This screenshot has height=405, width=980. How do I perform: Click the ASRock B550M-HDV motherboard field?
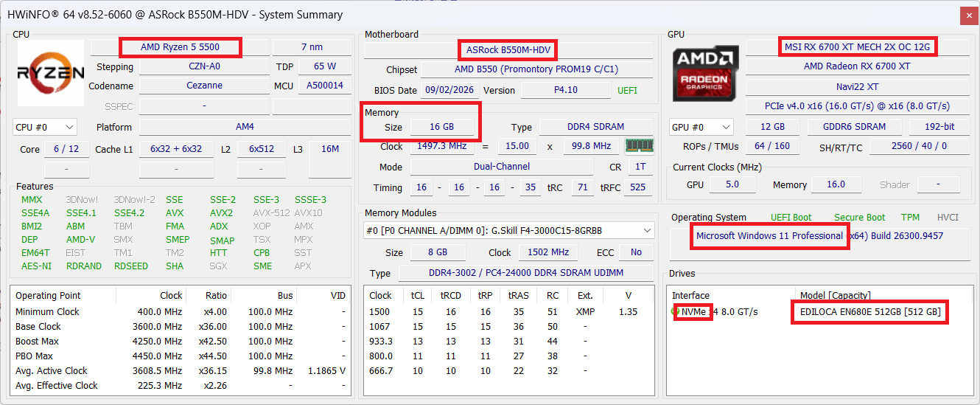point(508,50)
